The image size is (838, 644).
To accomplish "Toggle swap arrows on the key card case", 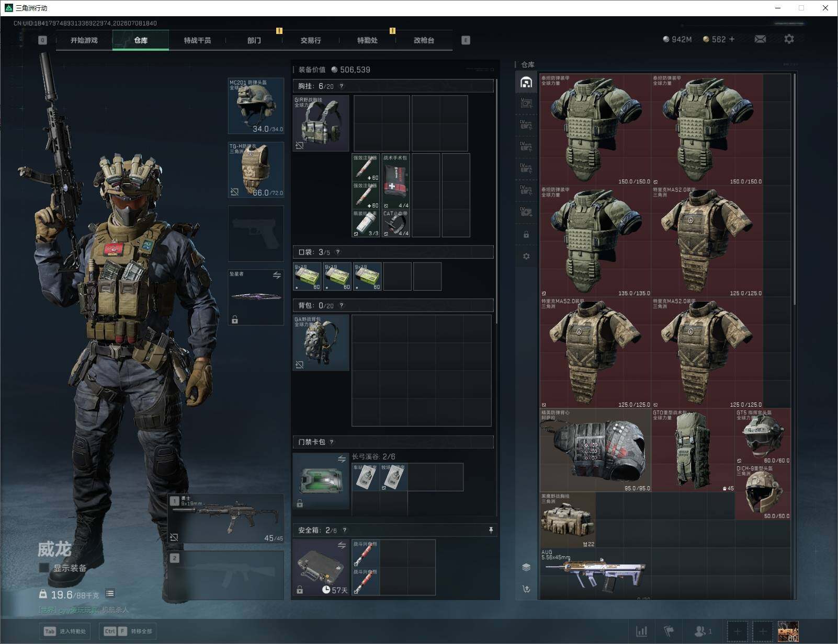I will 342,459.
